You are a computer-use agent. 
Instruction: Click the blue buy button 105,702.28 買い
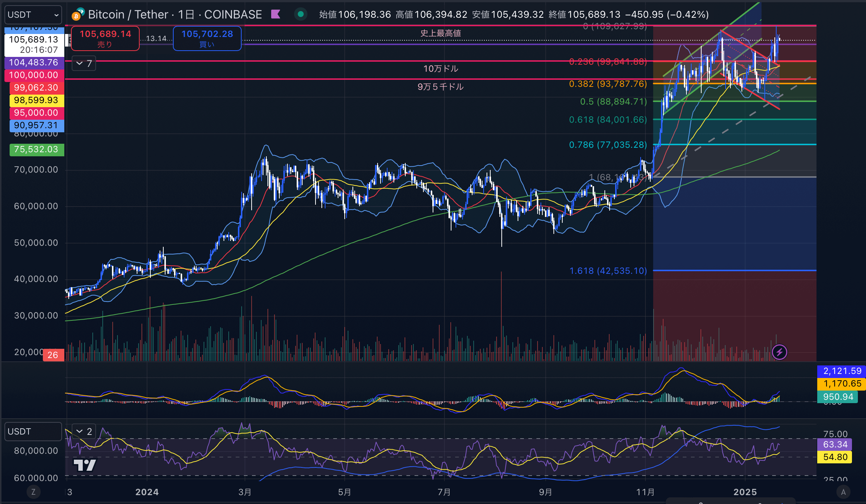pos(207,38)
